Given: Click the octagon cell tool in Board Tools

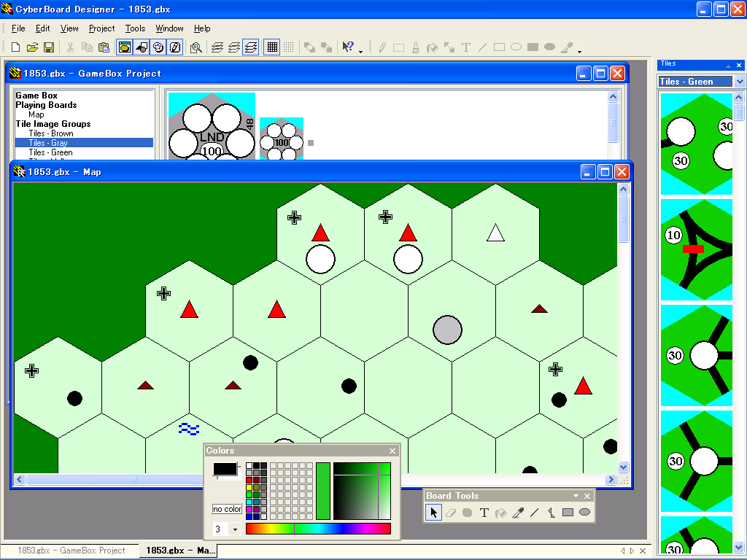Looking at the screenshot, I should (x=468, y=513).
